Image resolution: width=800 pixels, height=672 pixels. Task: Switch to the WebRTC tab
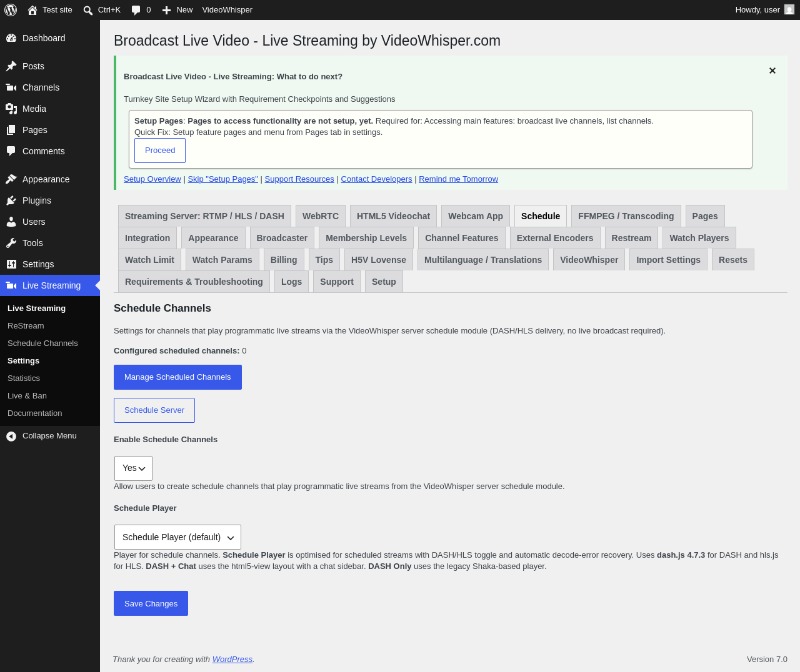click(321, 216)
